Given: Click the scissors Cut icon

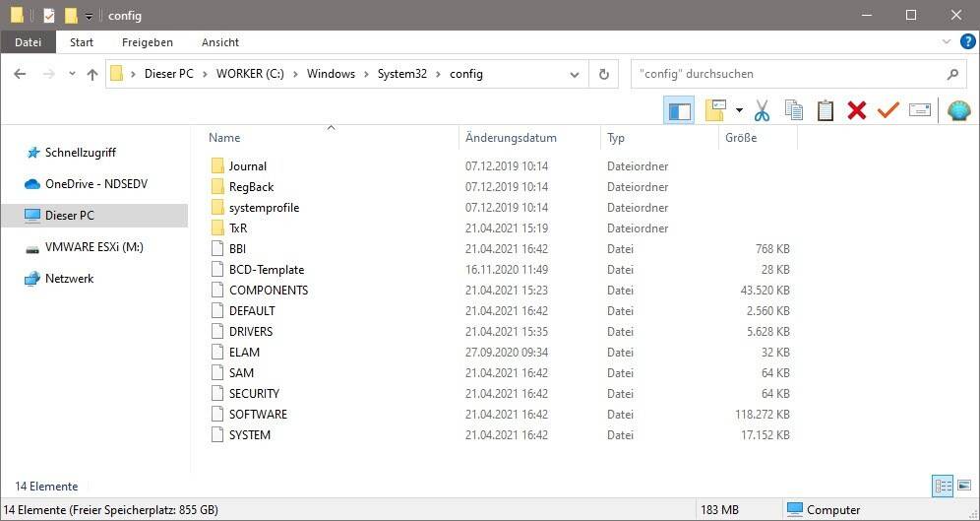Looking at the screenshot, I should coord(762,110).
